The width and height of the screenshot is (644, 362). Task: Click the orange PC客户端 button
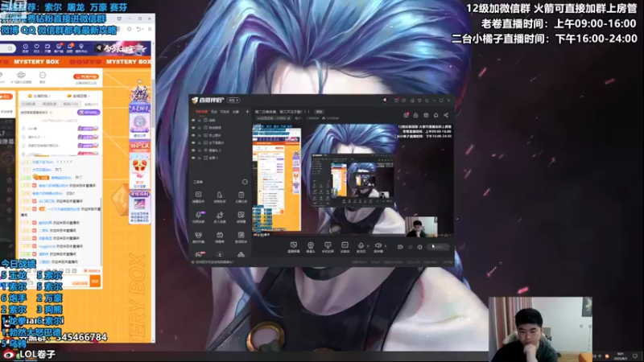point(86,76)
